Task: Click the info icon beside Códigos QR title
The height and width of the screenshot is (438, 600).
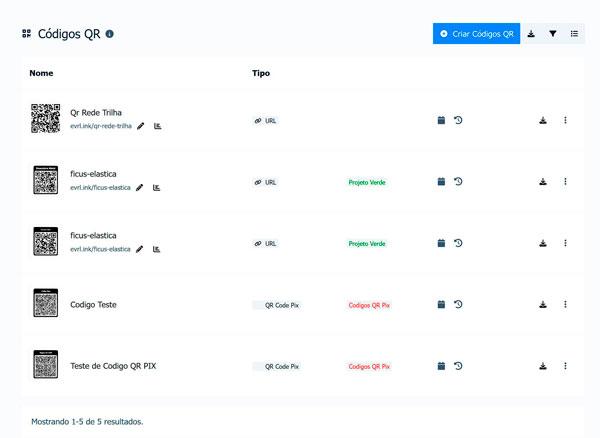Action: 110,34
